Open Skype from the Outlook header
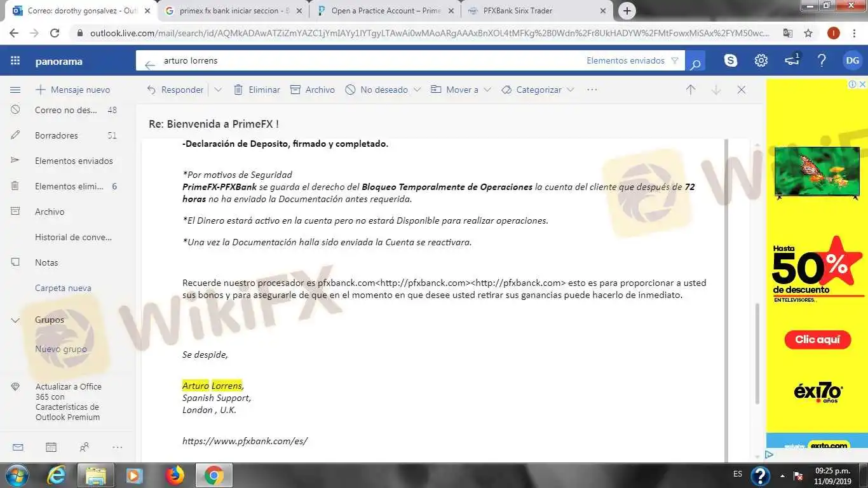The image size is (868, 488). [x=731, y=61]
